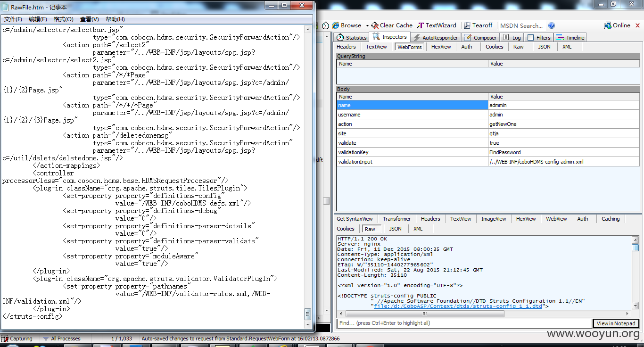Screen dimensions: 644x347
Task: Click the 'gtja' site value cell
Action: tap(564, 133)
